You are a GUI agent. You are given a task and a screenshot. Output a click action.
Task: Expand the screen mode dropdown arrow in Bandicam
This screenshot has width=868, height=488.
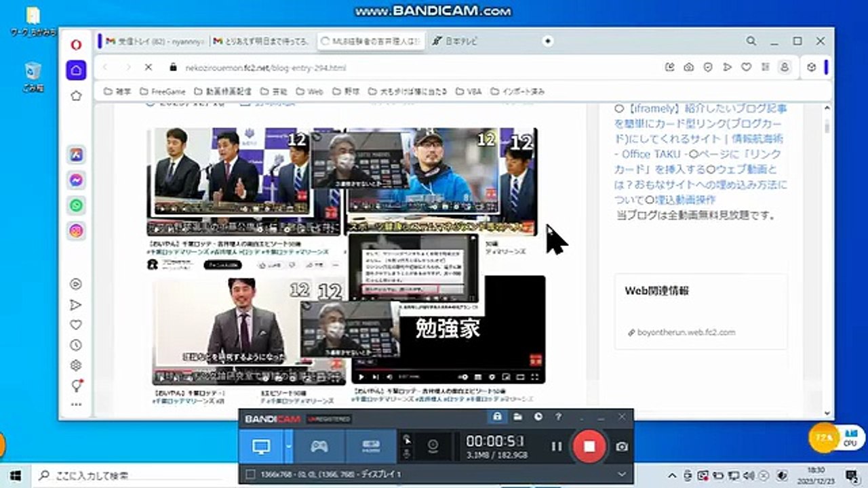pos(289,446)
